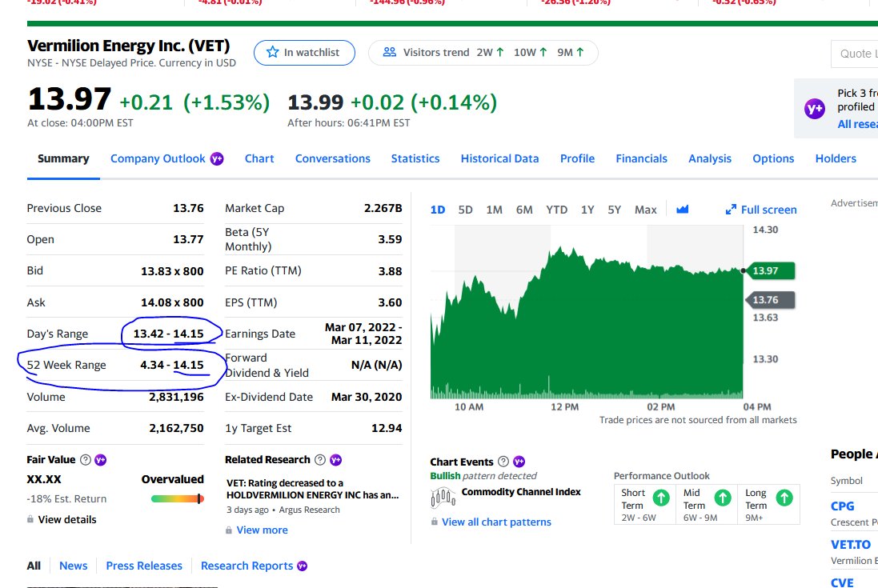Click the 10W up arrow trend icon
The height and width of the screenshot is (588, 878).
[543, 52]
